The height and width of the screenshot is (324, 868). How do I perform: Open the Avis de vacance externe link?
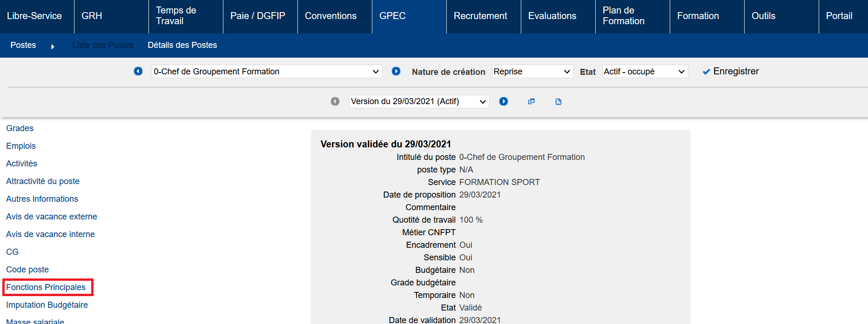tap(52, 217)
